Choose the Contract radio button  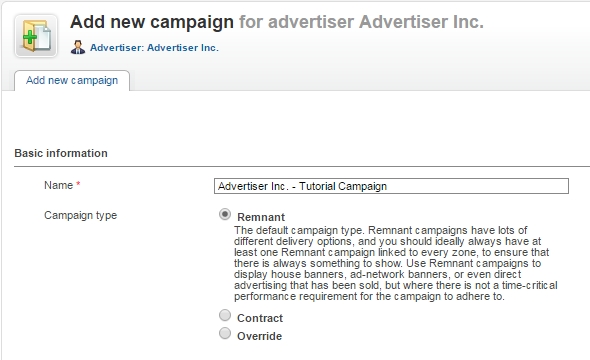(225, 315)
